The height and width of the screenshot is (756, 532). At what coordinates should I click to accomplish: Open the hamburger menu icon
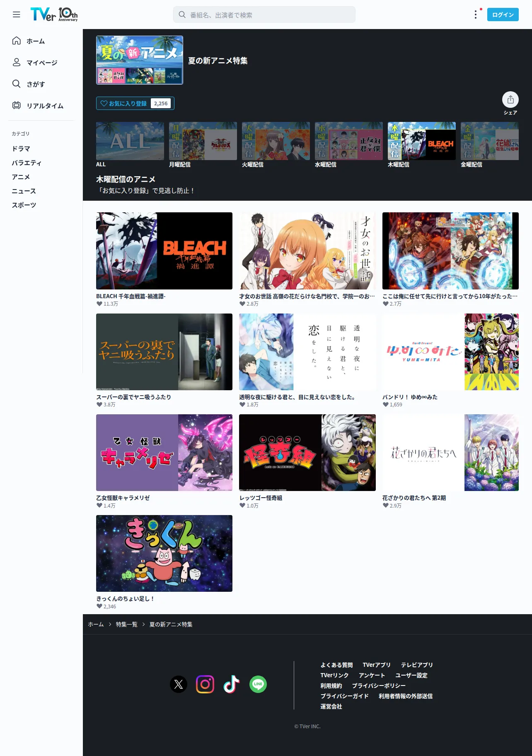point(17,15)
